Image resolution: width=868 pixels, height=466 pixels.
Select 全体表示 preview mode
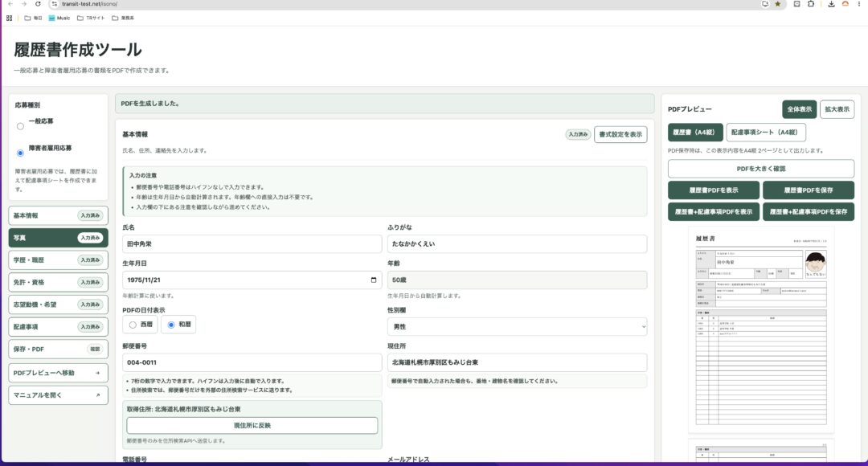tap(800, 109)
